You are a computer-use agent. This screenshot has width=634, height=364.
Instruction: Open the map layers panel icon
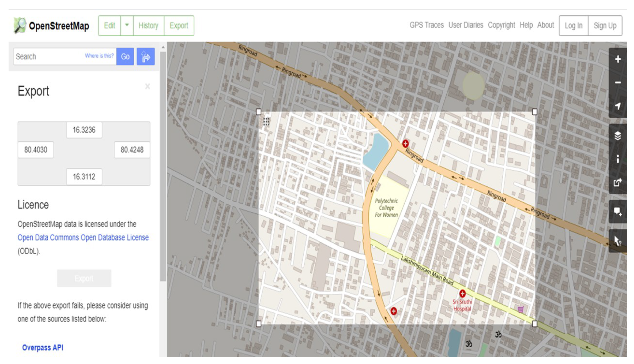click(x=617, y=136)
